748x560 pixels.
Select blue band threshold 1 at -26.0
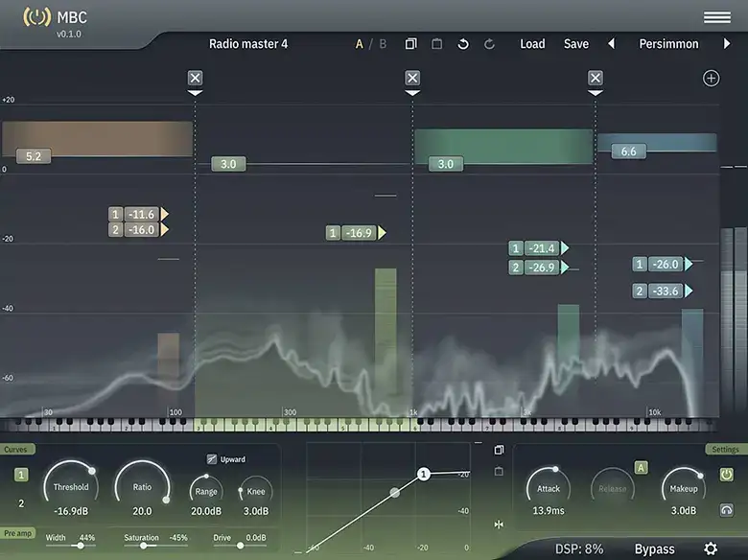coord(663,264)
